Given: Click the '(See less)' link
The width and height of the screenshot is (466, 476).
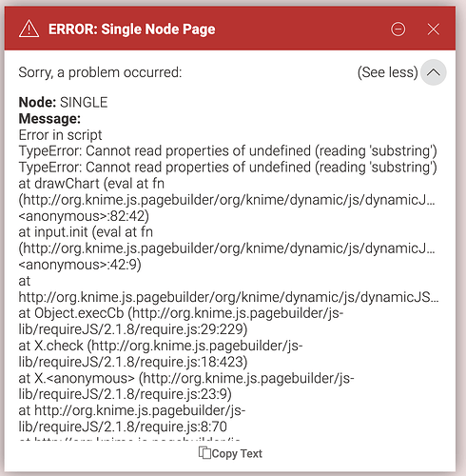Looking at the screenshot, I should (387, 72).
